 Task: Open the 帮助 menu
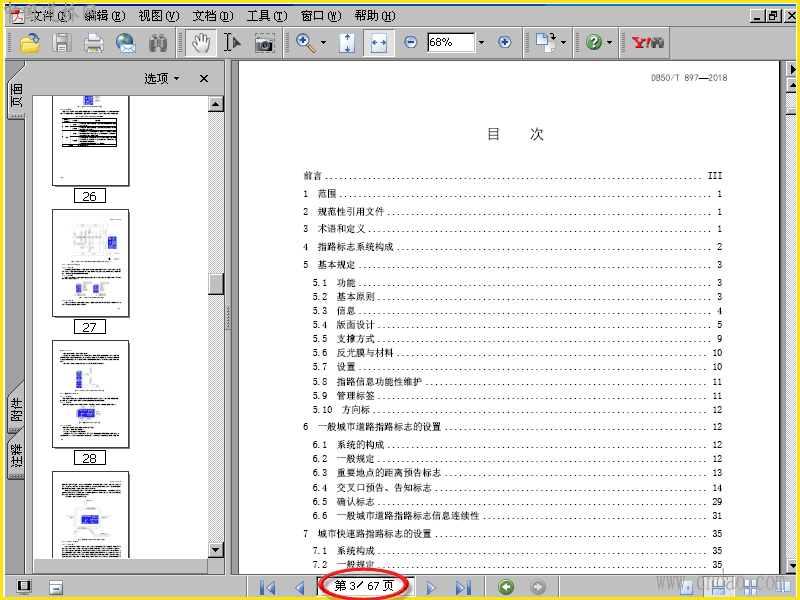coord(375,16)
